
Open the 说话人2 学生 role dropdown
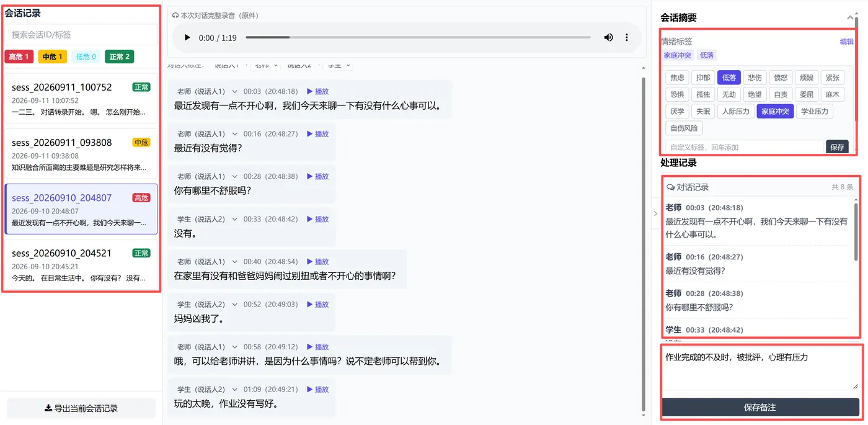(339, 65)
